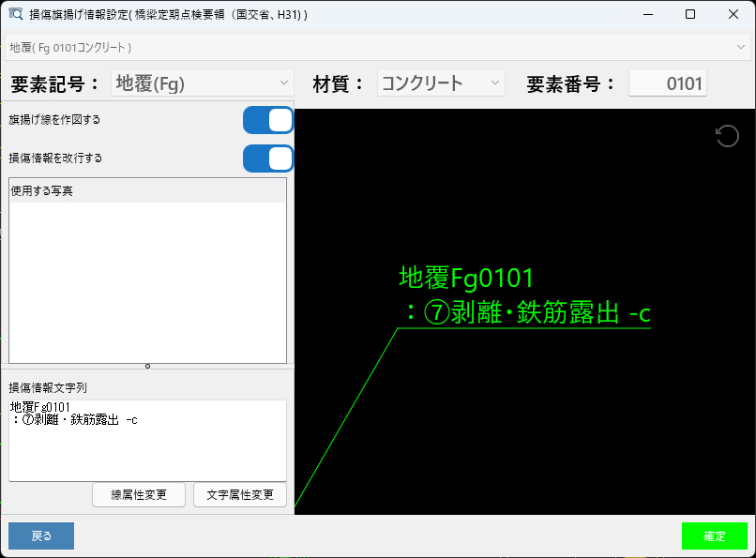Minimize the dialog window
Viewport: 756px width, 558px height.
pyautogui.click(x=648, y=14)
